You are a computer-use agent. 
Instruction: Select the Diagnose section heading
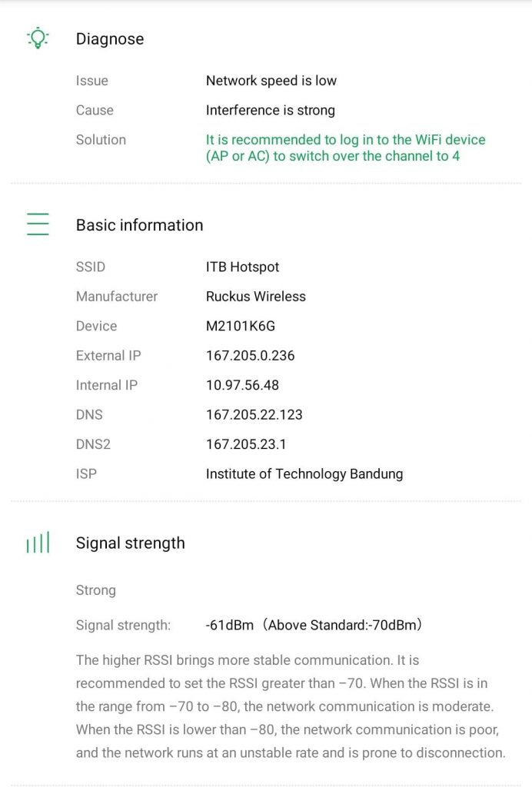(x=110, y=38)
